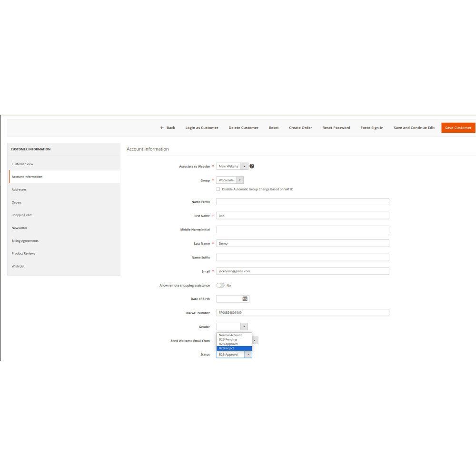Click First Name field containing Jack

(303, 216)
